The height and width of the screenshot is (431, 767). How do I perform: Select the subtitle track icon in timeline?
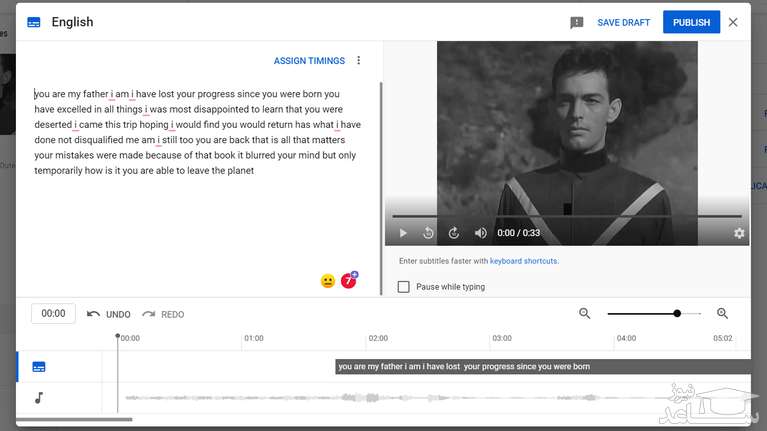(x=39, y=367)
